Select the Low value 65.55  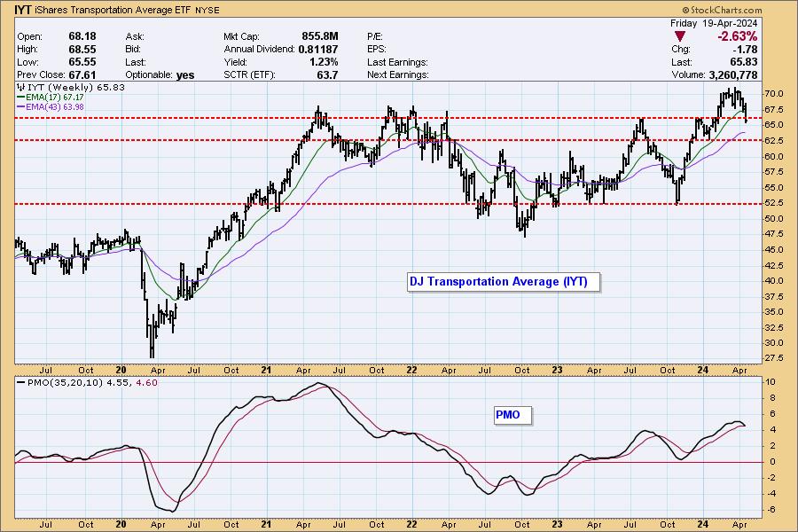point(82,62)
